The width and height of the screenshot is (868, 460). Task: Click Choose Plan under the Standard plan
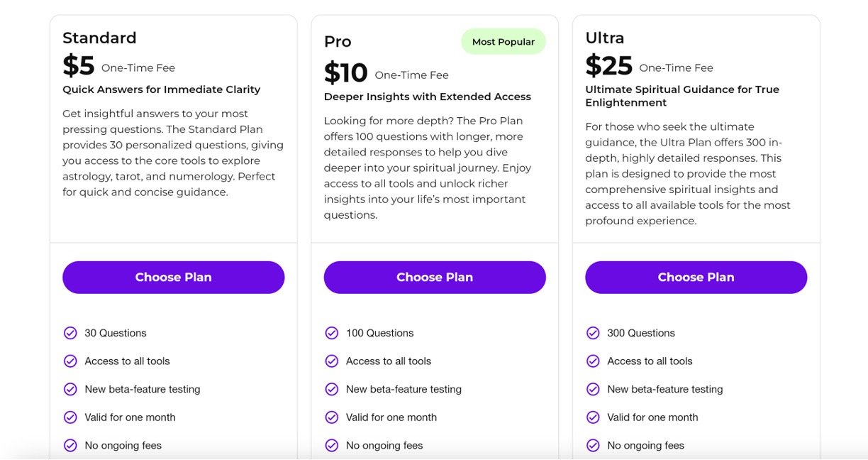tap(173, 278)
